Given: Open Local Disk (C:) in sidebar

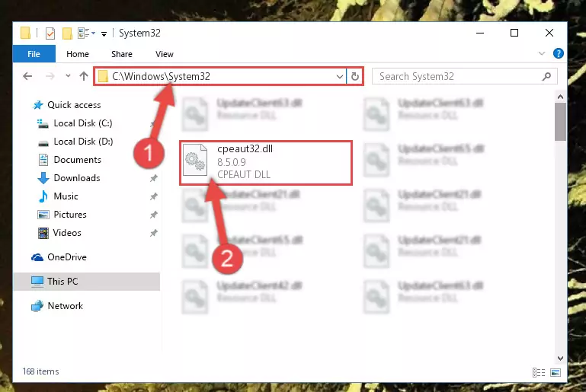Looking at the screenshot, I should 83,123.
